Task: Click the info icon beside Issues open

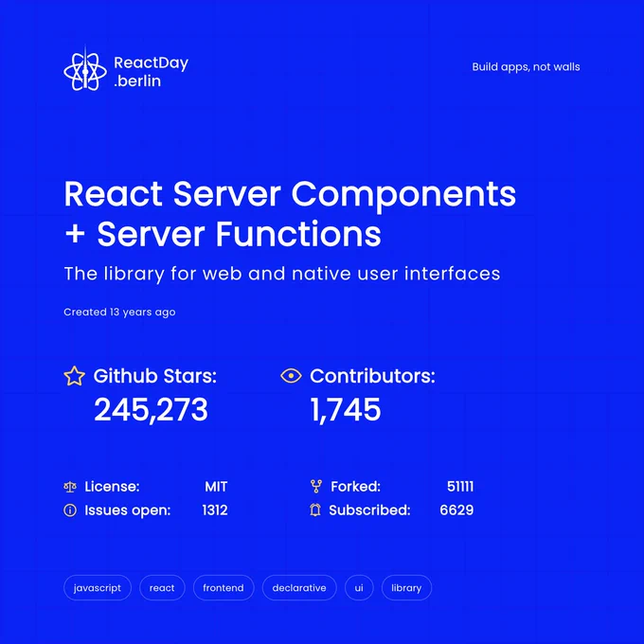Action: tap(70, 510)
